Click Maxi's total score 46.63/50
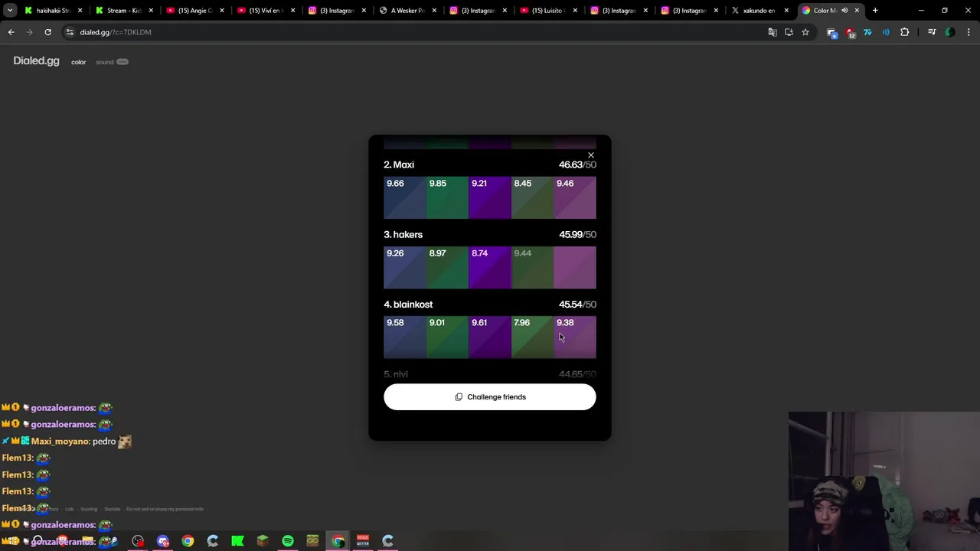Screen dimensions: 980x551 577,165
